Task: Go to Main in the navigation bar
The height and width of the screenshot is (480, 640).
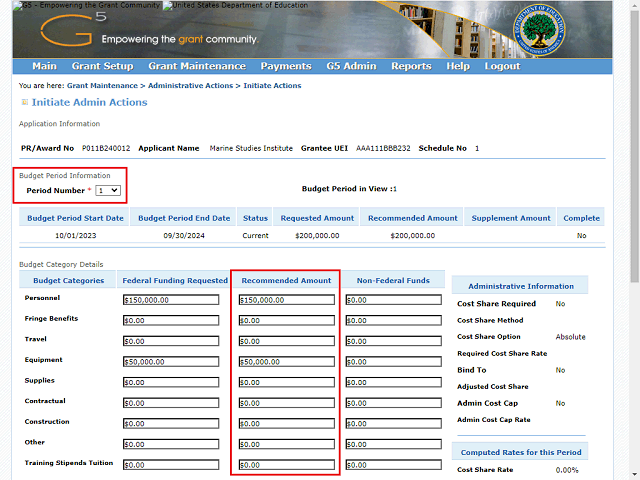Action: click(44, 66)
